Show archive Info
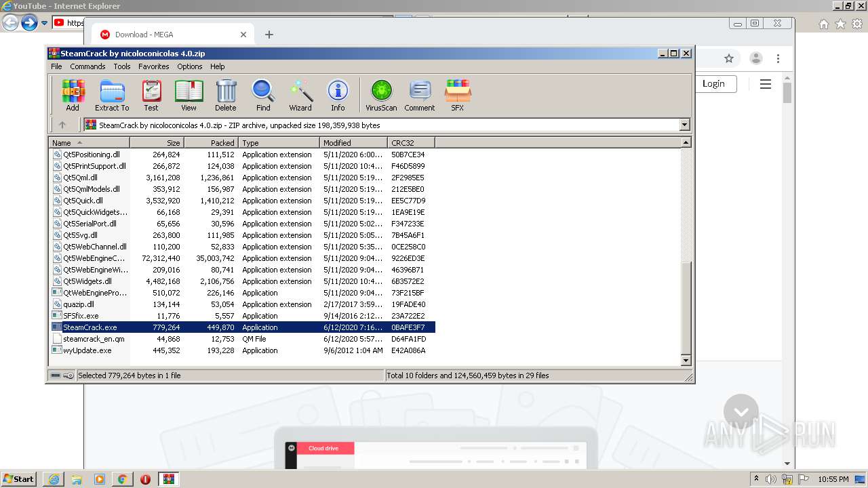This screenshot has height=488, width=868. (x=338, y=96)
